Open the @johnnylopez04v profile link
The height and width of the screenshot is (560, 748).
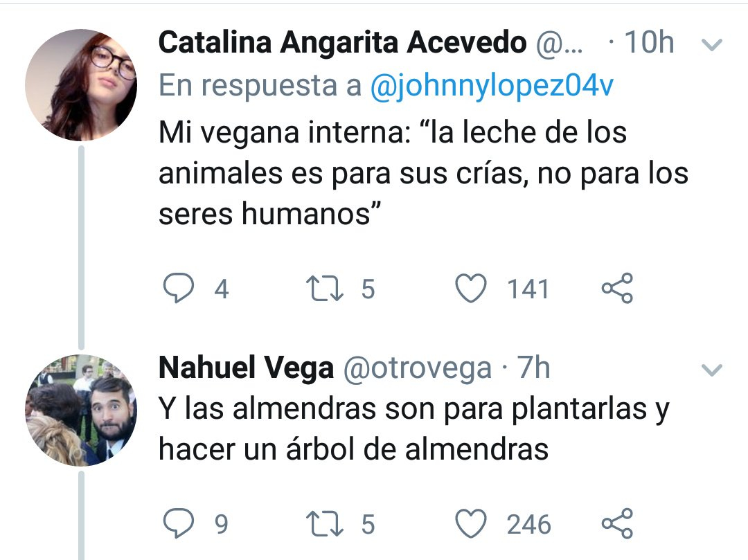(492, 87)
